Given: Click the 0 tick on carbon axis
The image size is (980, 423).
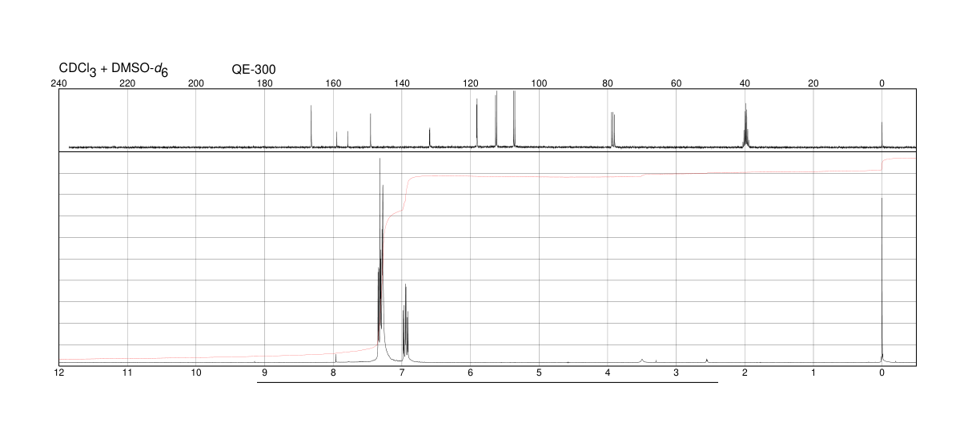Looking at the screenshot, I should 882,83.
